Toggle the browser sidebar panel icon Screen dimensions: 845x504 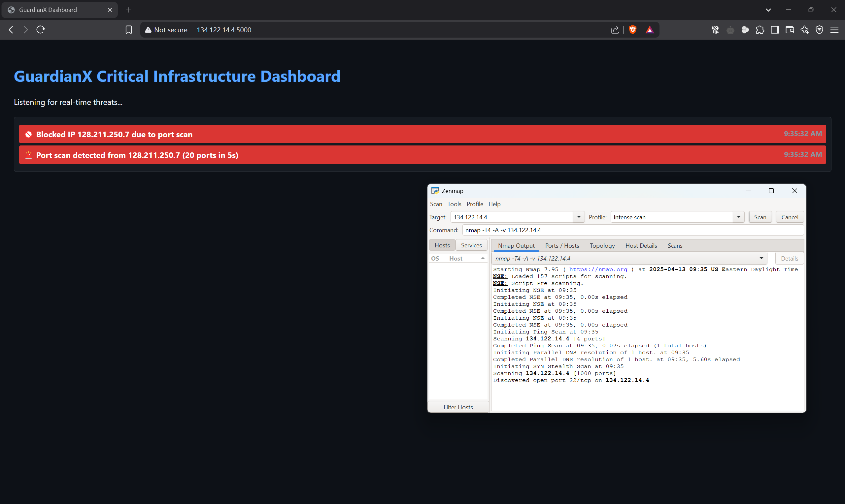coord(775,30)
